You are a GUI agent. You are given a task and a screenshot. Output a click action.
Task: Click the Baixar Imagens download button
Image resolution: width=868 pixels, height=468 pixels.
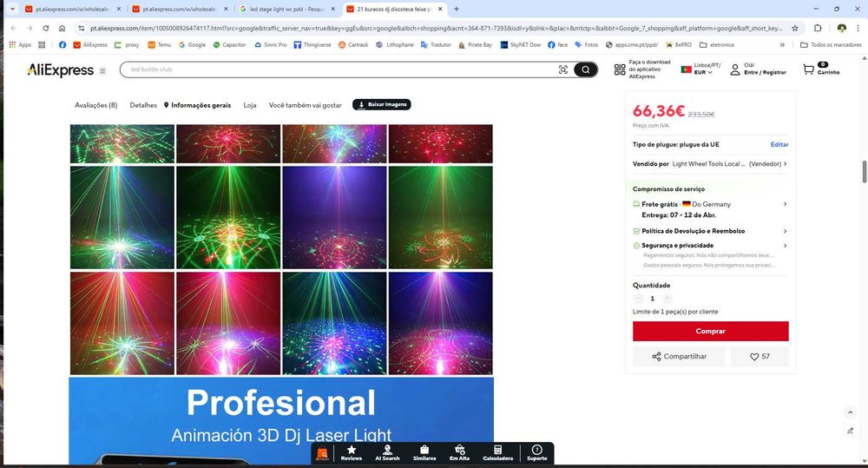pyautogui.click(x=381, y=105)
